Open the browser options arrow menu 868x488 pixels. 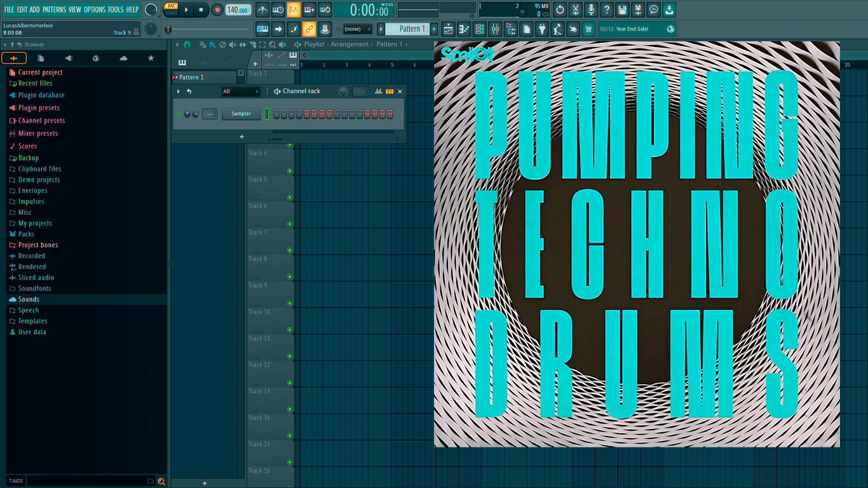coord(5,45)
